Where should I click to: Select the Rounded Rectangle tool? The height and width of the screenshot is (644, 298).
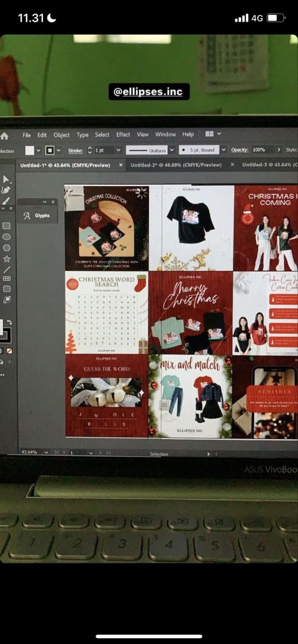pyautogui.click(x=6, y=289)
